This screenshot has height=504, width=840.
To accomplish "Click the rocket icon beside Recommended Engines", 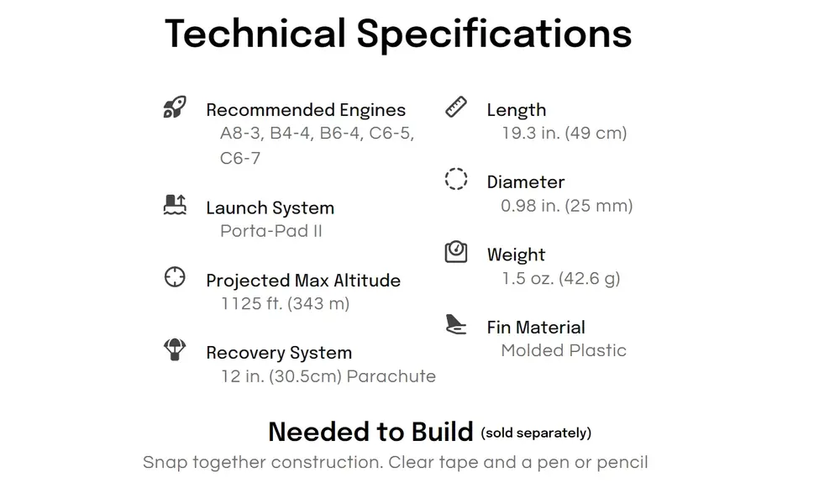I will pyautogui.click(x=175, y=108).
